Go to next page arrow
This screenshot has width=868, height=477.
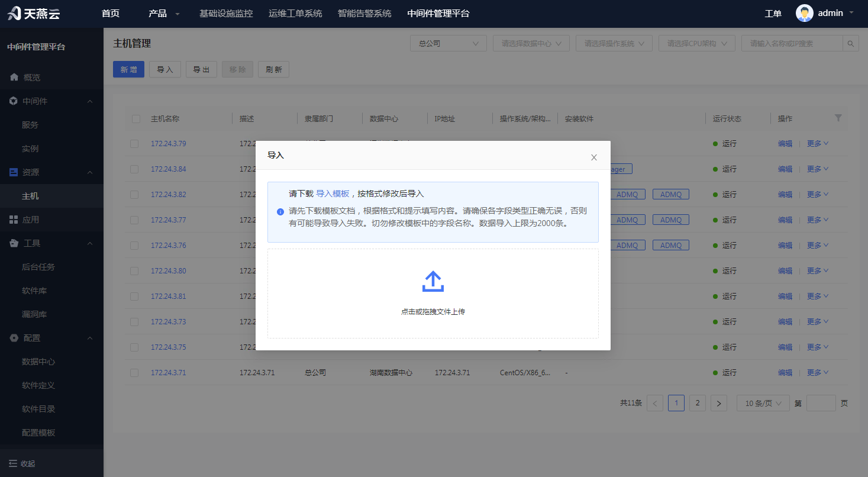coord(719,403)
